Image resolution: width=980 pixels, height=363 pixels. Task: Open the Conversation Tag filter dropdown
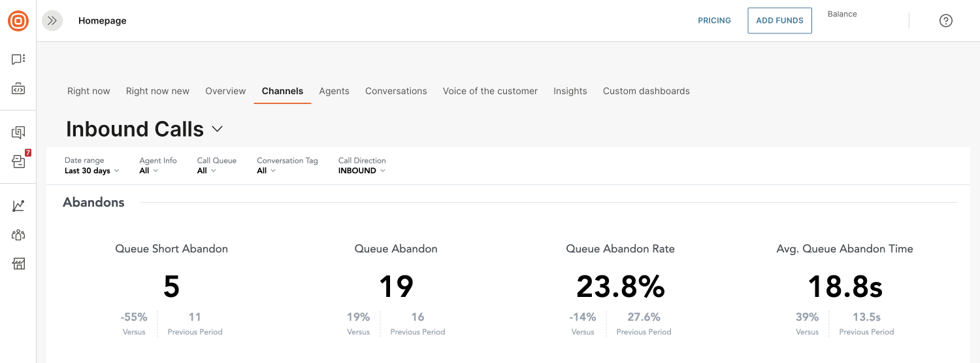pyautogui.click(x=287, y=165)
